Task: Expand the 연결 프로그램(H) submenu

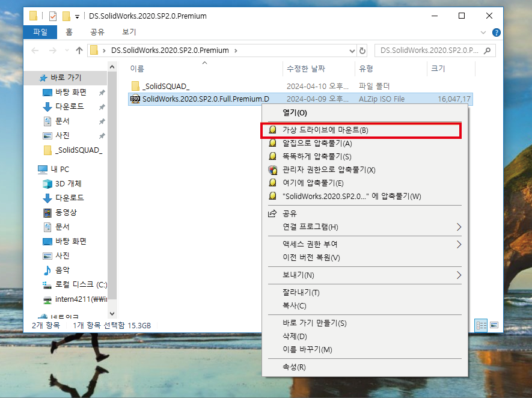Action: click(x=365, y=227)
